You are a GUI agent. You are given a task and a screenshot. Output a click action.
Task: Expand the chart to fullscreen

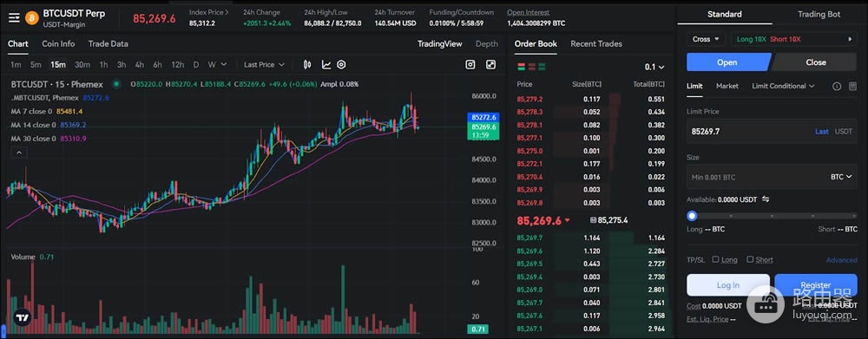pos(490,65)
